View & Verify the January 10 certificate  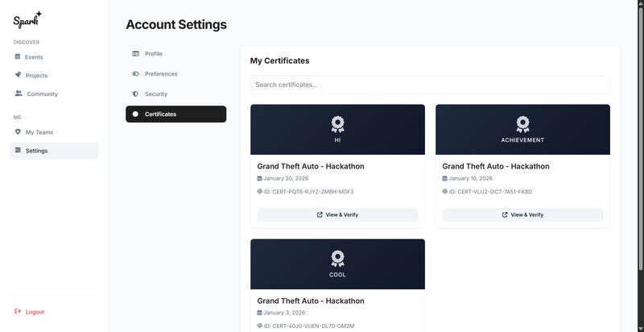pos(522,215)
